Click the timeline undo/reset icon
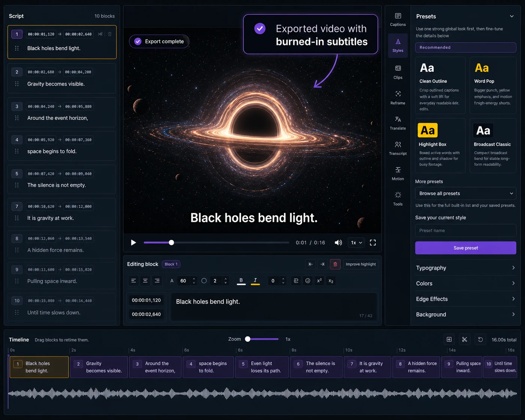 coord(480,340)
